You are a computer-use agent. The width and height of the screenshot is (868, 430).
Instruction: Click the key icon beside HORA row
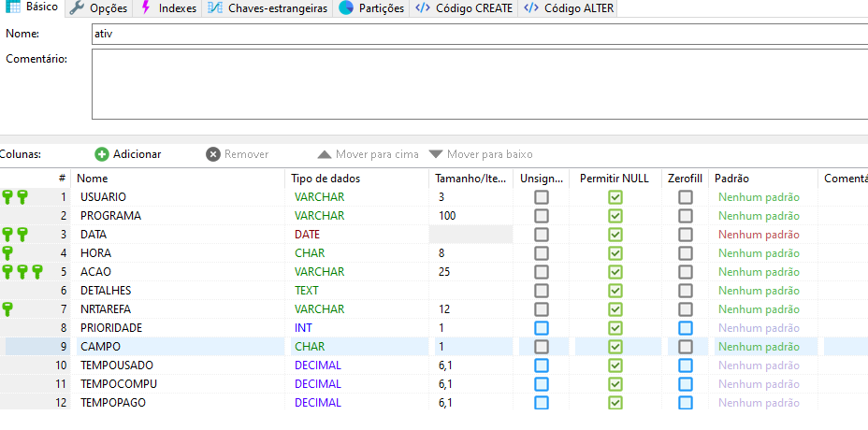tap(8, 253)
